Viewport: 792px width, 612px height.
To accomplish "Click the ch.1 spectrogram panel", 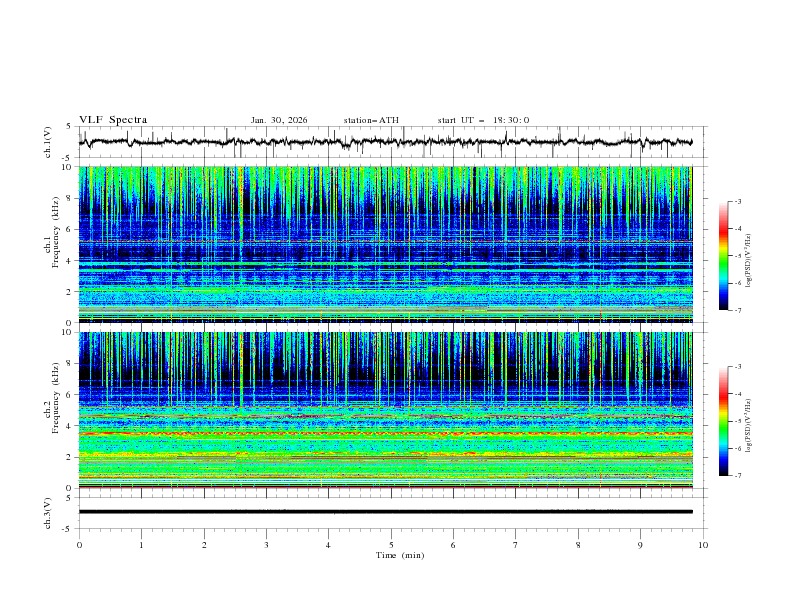I will coord(385,244).
